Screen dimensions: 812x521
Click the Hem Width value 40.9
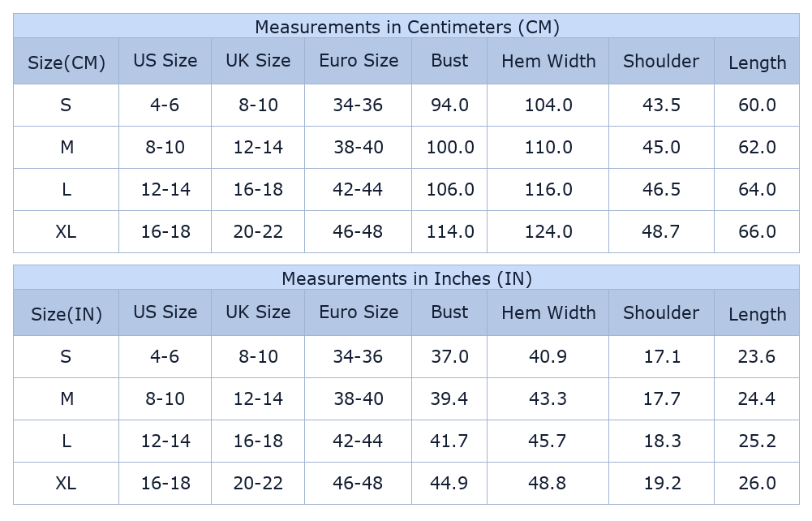point(548,356)
